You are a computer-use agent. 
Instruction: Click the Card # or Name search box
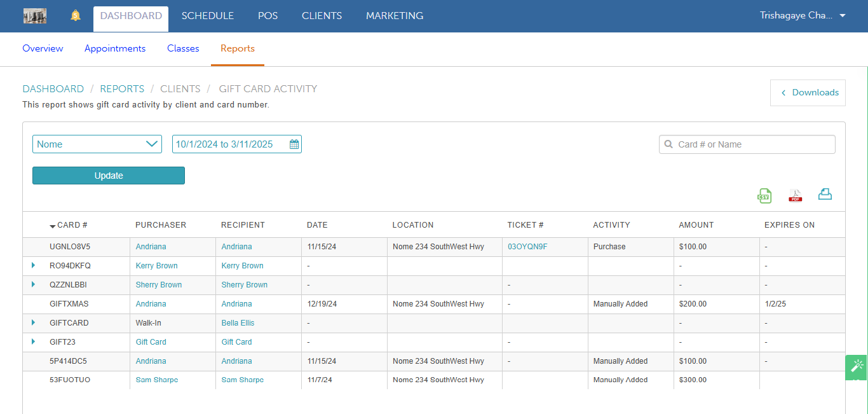747,144
